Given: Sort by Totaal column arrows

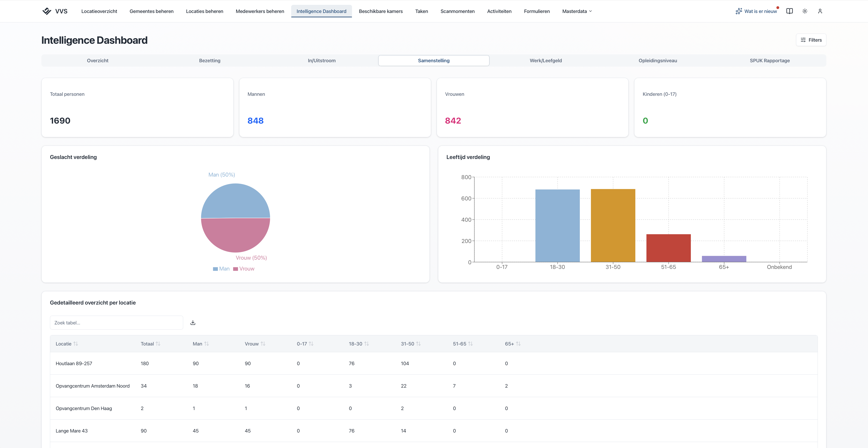Looking at the screenshot, I should pos(158,344).
